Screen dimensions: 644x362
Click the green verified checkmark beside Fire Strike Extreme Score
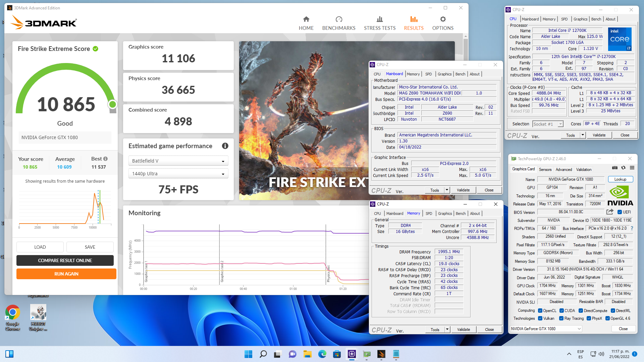tap(96, 49)
